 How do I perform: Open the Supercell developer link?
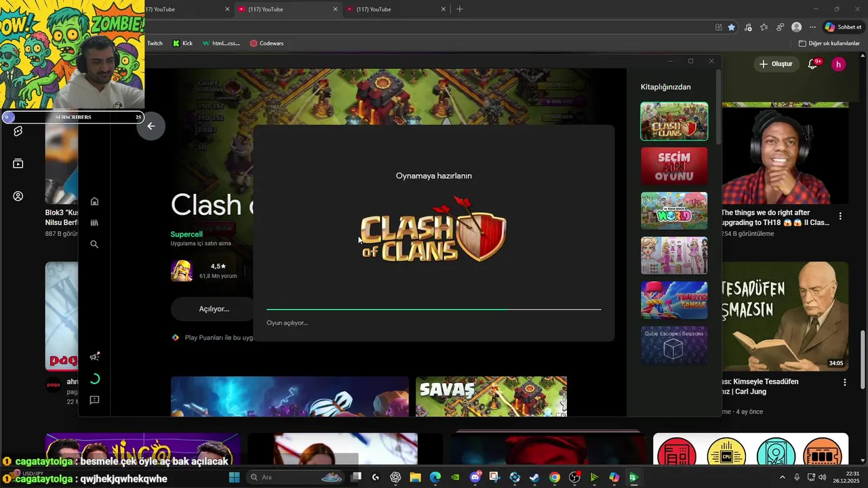[186, 234]
